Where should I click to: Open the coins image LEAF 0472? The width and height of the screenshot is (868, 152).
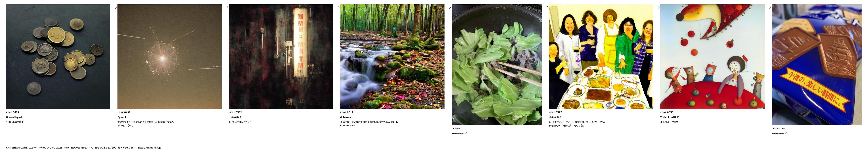[58, 56]
